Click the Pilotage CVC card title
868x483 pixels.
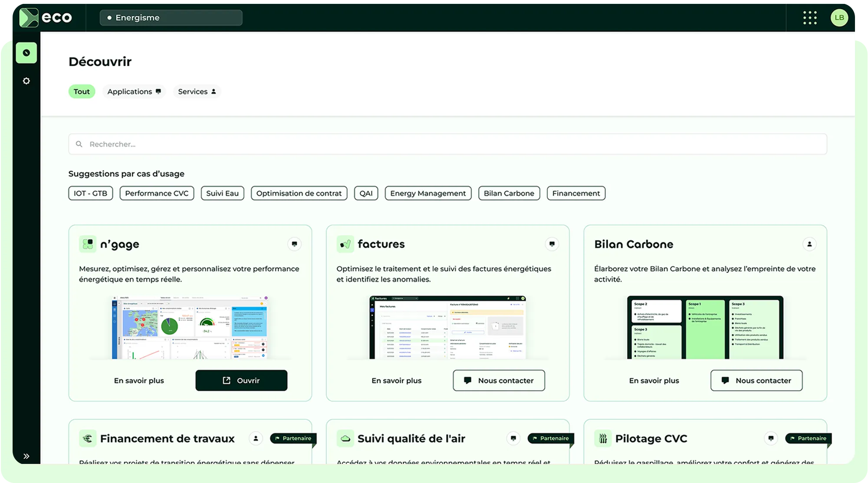click(651, 438)
